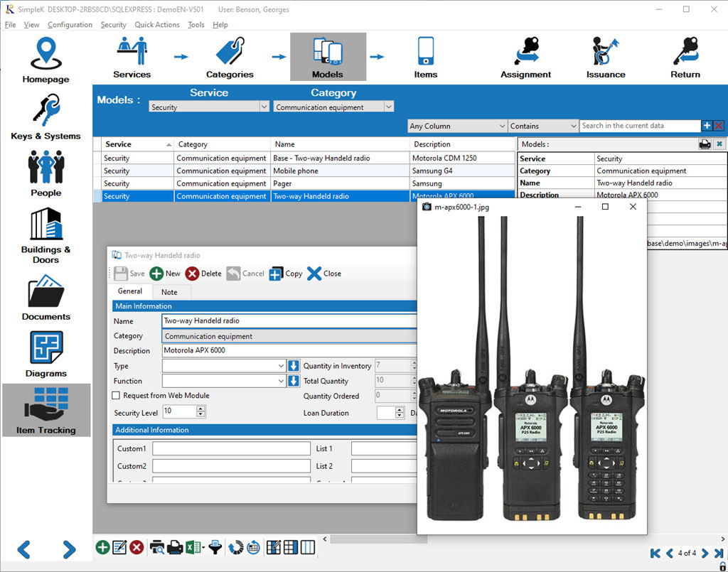Click the green plus to add a record

click(x=102, y=547)
